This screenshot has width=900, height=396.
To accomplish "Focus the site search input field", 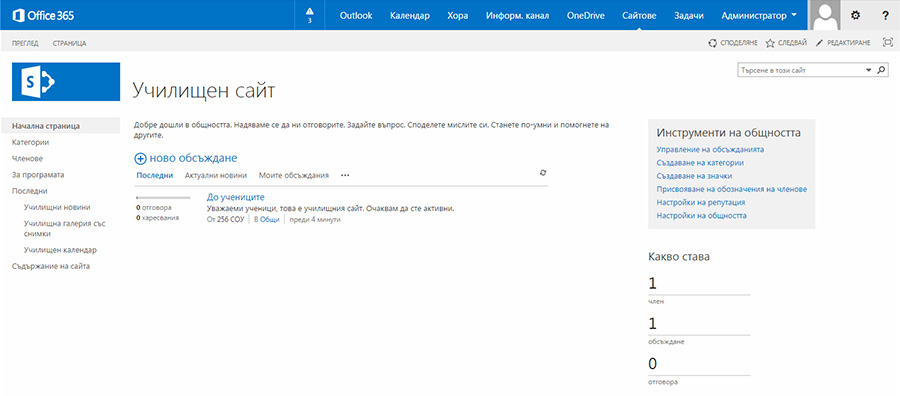I will tap(800, 70).
